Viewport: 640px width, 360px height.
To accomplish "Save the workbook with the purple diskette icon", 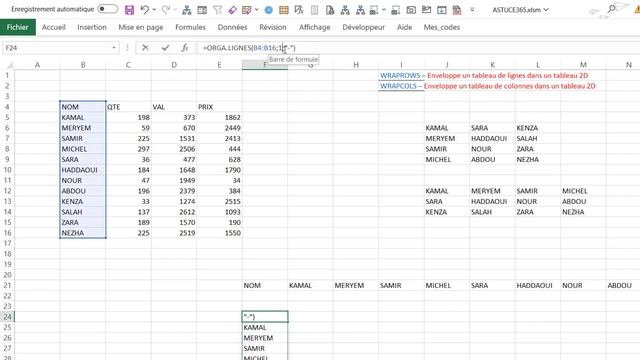I will (x=129, y=10).
